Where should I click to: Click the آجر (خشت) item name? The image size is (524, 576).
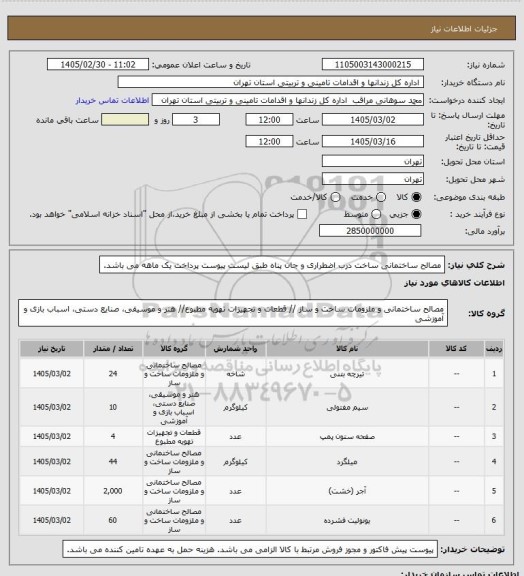click(347, 491)
